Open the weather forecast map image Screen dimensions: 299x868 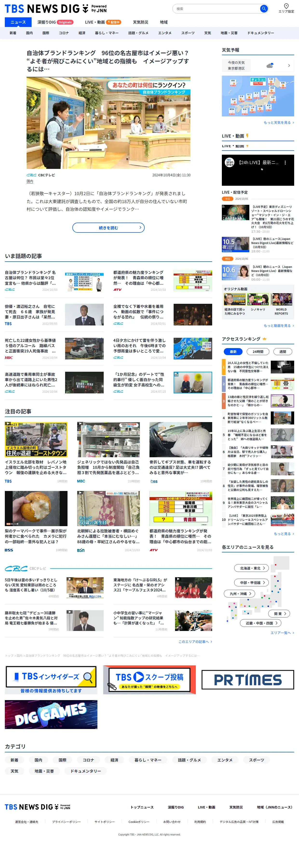pyautogui.click(x=258, y=96)
